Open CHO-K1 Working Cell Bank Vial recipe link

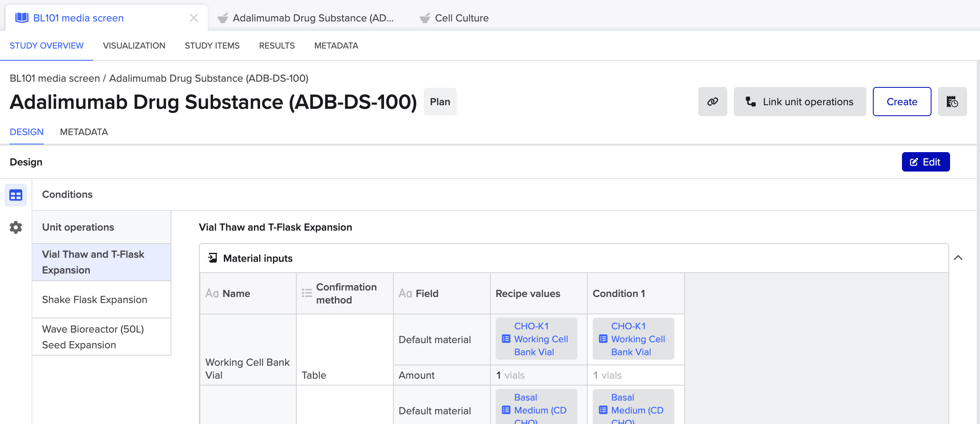point(541,339)
